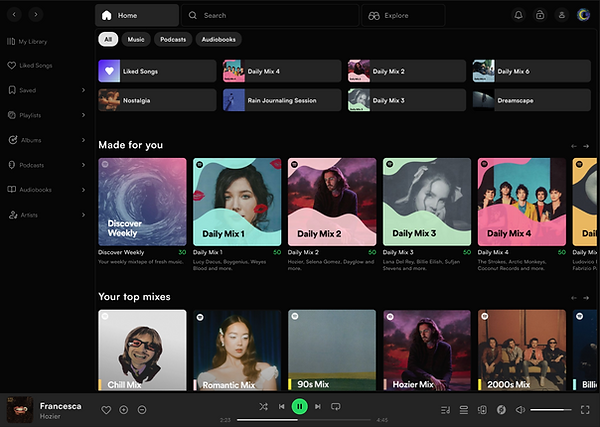Open the Your top mixes heading

coord(134,297)
